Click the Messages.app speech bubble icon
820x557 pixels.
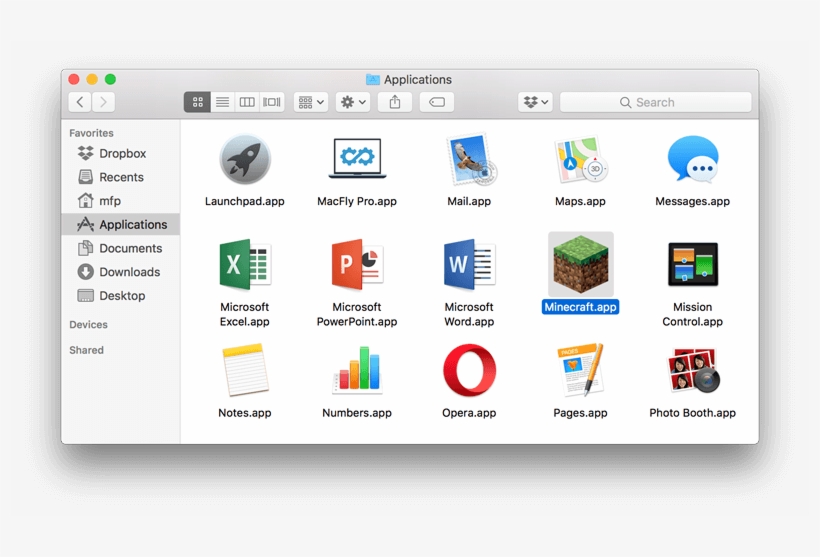point(692,160)
